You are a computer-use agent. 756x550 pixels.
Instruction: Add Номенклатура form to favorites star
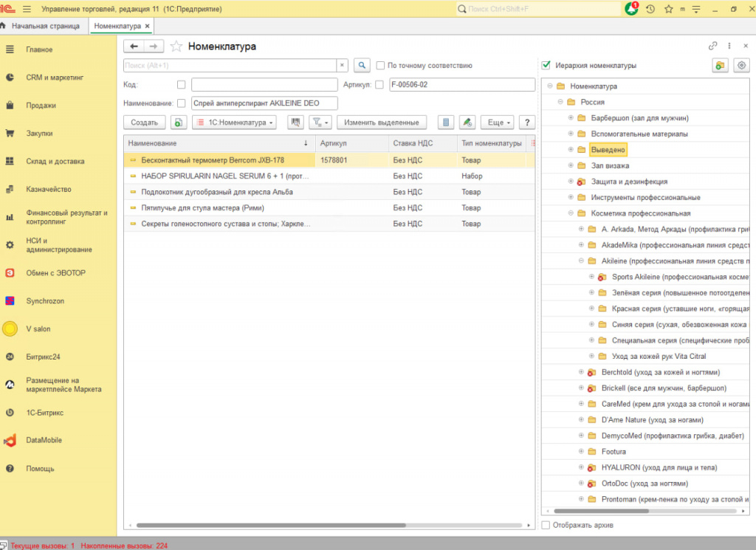click(x=176, y=47)
